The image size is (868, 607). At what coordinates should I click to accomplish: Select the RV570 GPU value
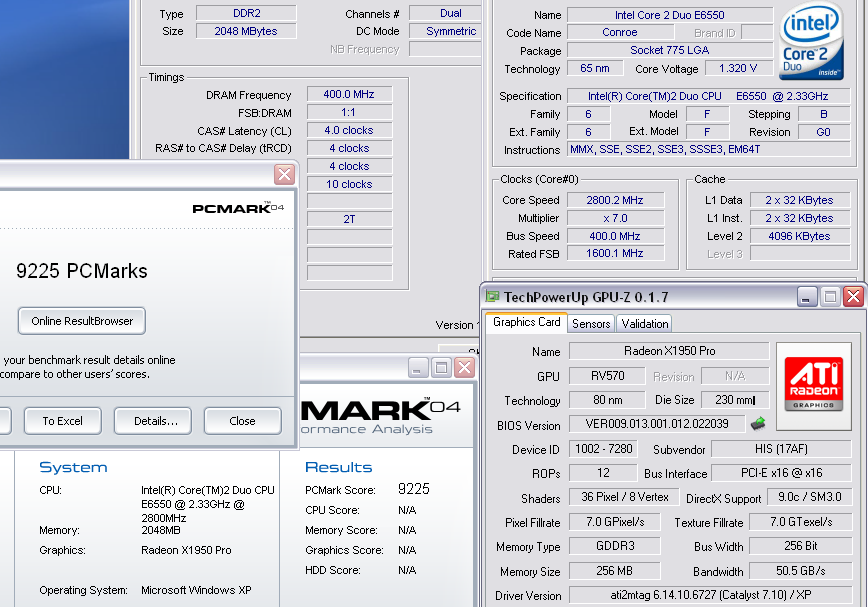607,376
